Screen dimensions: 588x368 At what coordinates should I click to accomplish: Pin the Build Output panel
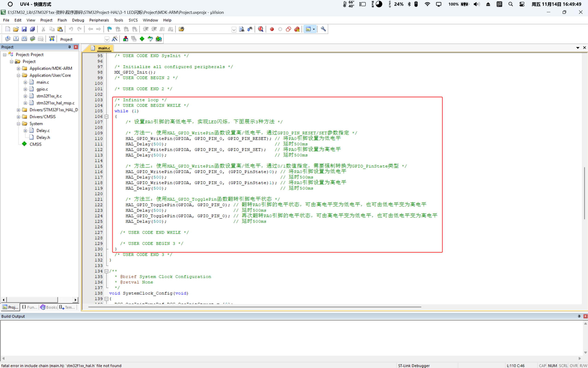pyautogui.click(x=579, y=316)
